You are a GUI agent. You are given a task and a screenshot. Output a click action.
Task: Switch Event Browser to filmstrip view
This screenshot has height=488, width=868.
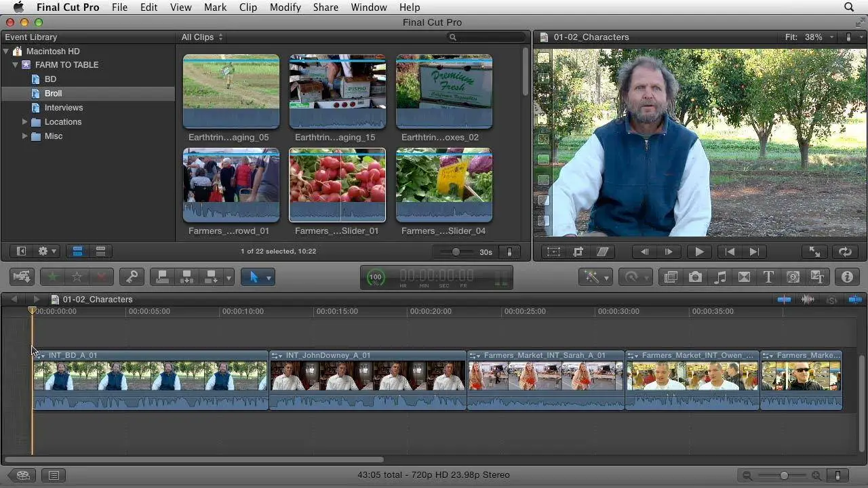click(x=77, y=251)
